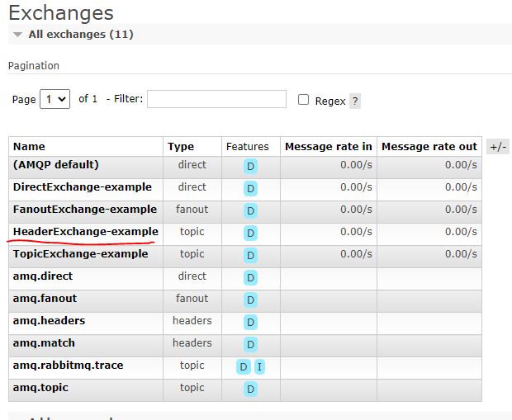
Task: Open the Page number dropdown
Action: [55, 99]
